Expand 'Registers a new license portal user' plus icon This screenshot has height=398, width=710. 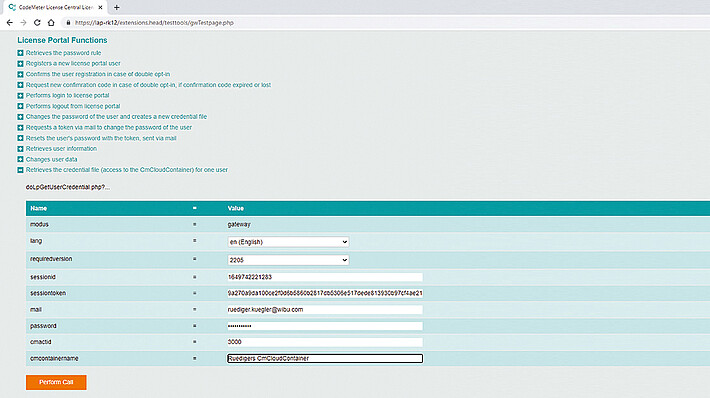[20, 64]
